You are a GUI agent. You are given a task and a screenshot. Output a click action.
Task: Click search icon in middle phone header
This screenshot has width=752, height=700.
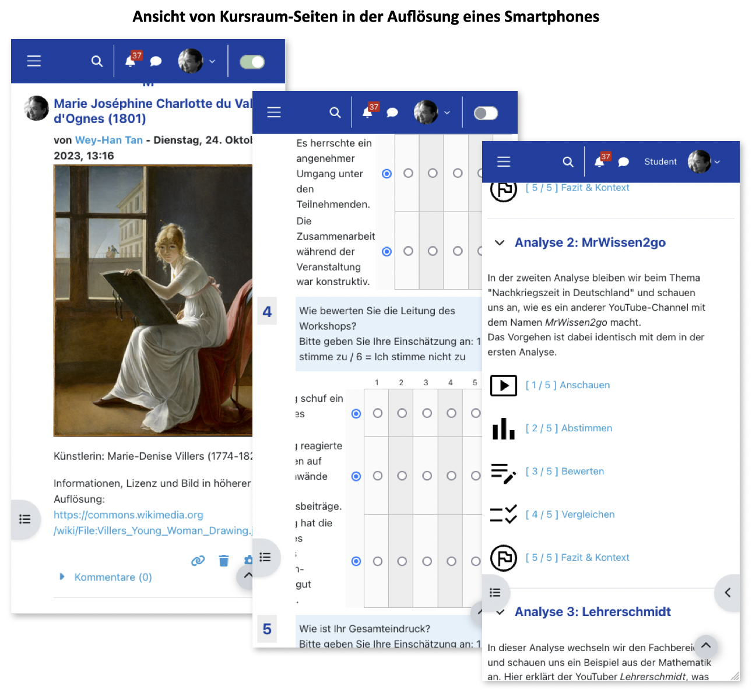point(335,112)
